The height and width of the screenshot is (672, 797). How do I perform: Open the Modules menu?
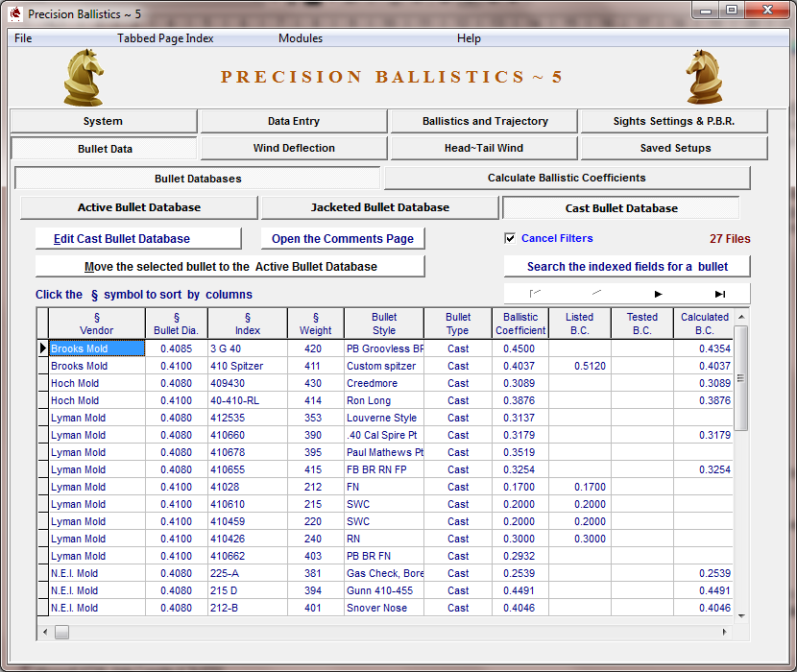(x=301, y=38)
